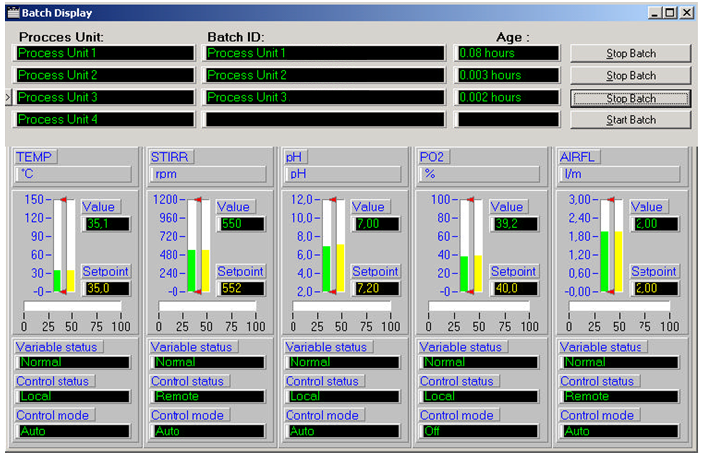Click the PO2 Control mode field Off
Screen dimensions: 702x456
(476, 431)
